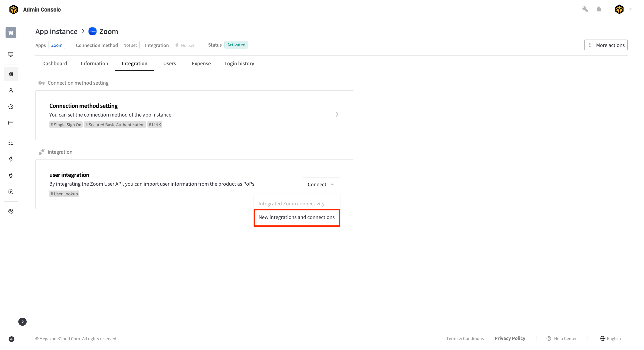Open the profile avatar dropdown menu
Screen dimensions: 644x350
coord(623,10)
